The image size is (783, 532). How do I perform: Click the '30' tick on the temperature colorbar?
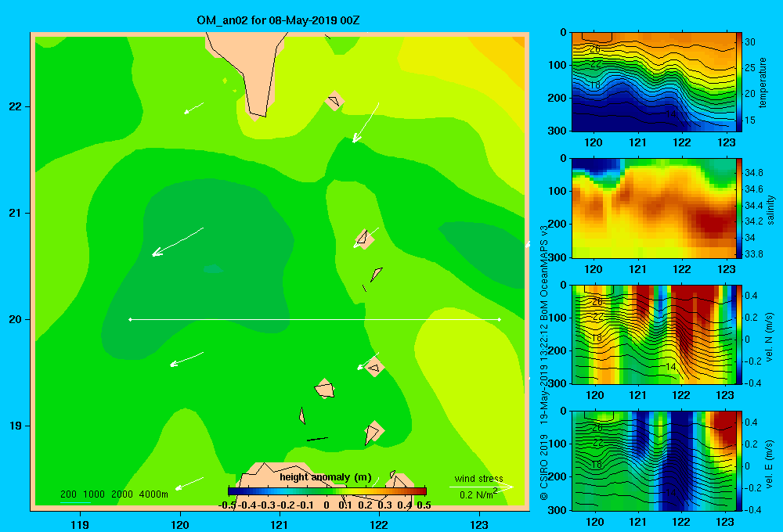[x=750, y=42]
